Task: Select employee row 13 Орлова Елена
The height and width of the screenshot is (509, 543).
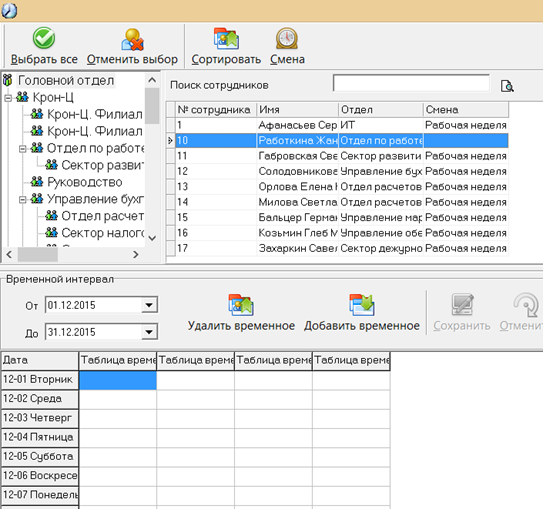Action: (341, 187)
